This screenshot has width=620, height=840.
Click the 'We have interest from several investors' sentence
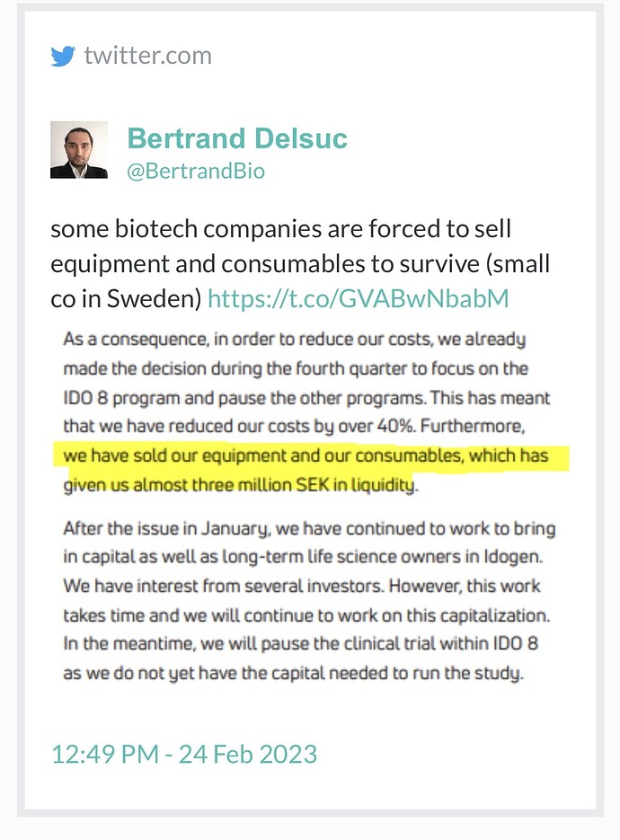pos(223,586)
